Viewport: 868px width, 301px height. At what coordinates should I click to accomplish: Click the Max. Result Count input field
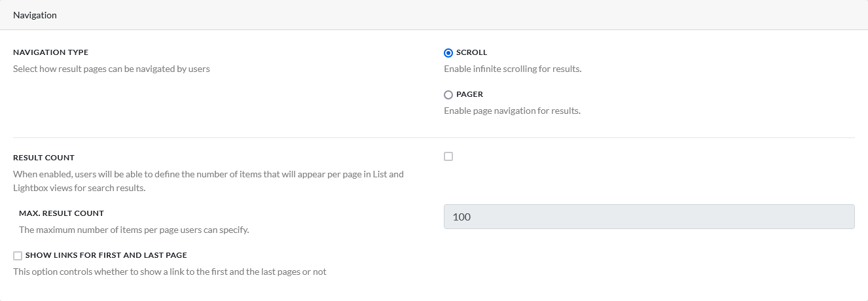(649, 217)
